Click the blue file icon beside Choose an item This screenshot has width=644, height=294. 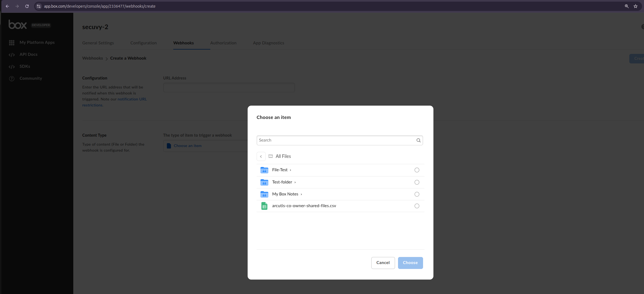(169, 146)
